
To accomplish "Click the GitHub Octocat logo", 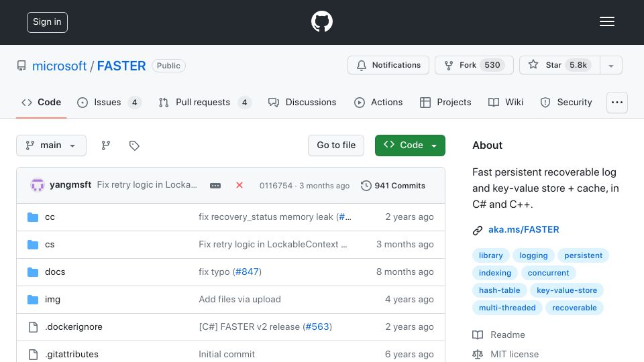I will click(x=321, y=21).
